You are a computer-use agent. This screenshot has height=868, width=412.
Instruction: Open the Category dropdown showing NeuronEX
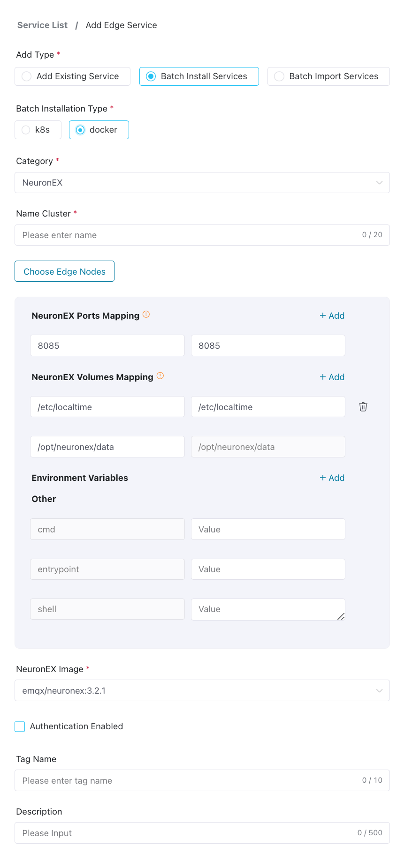(x=202, y=183)
